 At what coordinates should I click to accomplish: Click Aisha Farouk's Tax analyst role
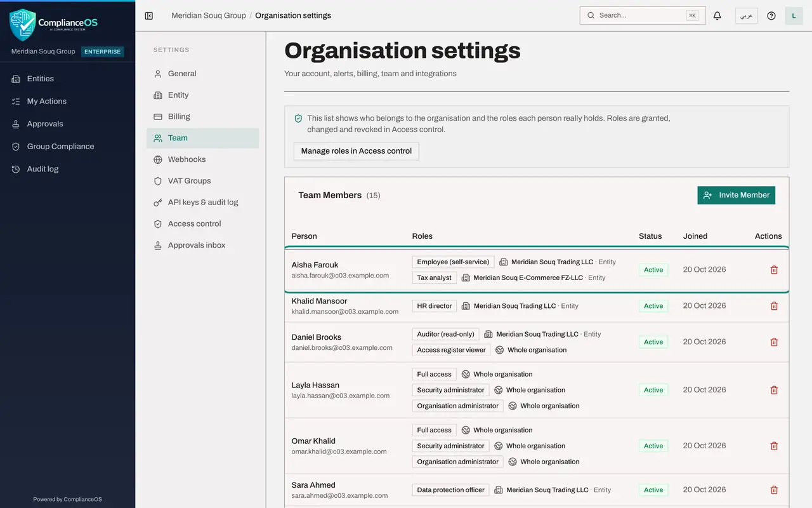[435, 277]
